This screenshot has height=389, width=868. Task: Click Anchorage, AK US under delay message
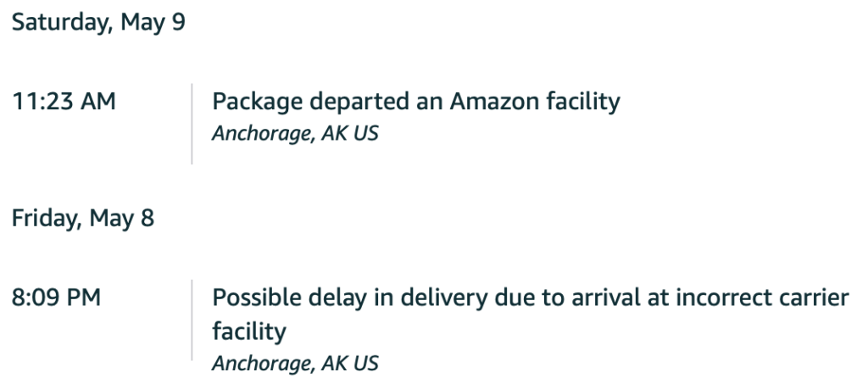pyautogui.click(x=296, y=364)
